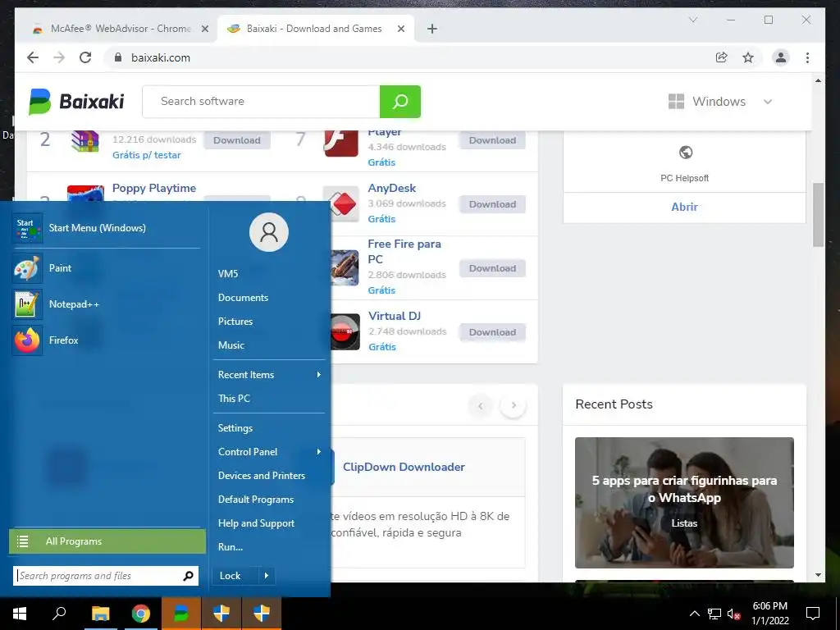Open the ClipDown Downloader link
Image resolution: width=840 pixels, height=630 pixels.
point(404,467)
